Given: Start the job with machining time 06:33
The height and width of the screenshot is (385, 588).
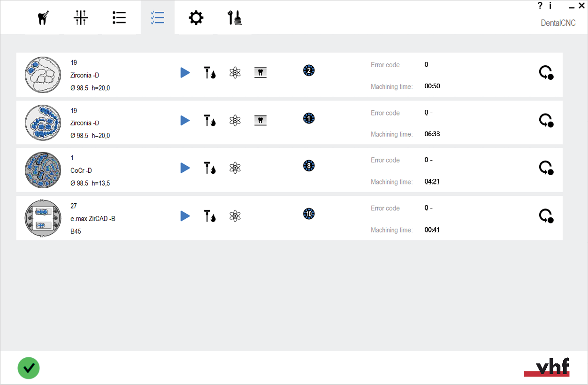Looking at the screenshot, I should tap(185, 120).
